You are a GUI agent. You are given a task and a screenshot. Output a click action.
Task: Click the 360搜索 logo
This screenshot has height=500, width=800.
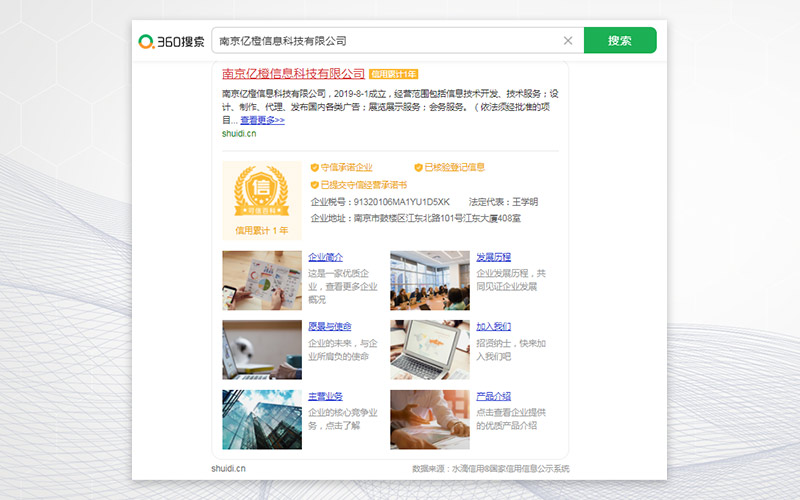click(x=171, y=41)
